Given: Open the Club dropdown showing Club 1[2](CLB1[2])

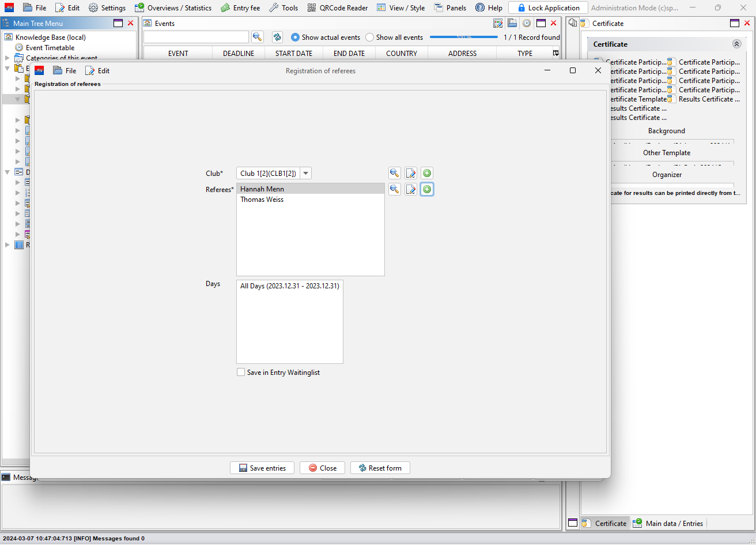Looking at the screenshot, I should [306, 173].
